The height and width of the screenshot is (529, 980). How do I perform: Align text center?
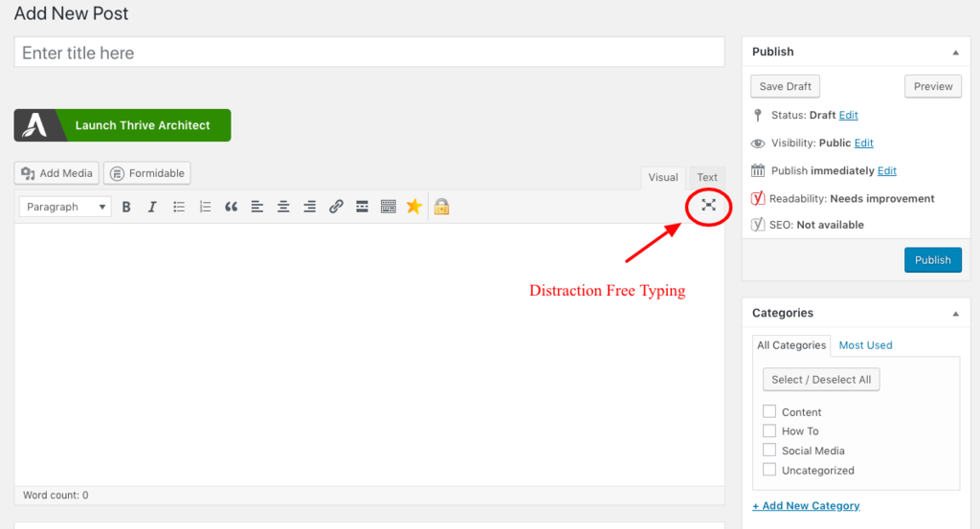click(283, 207)
